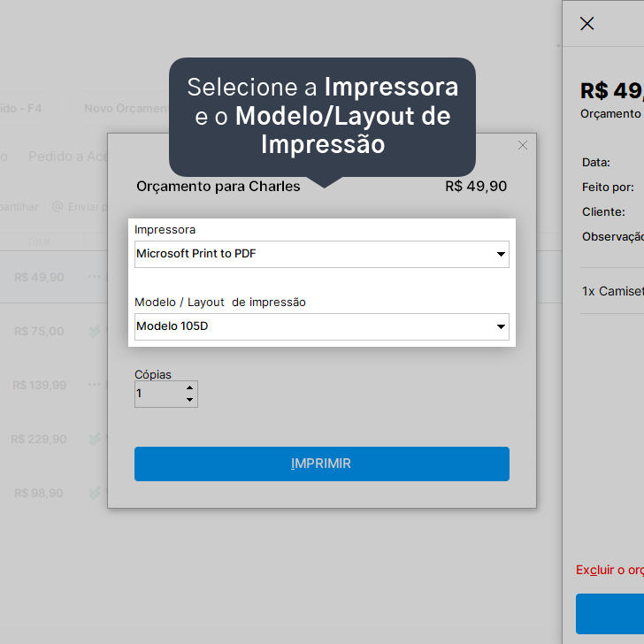This screenshot has width=644, height=644.
Task: Select the R$ 139,99 row in background list
Action: [x=54, y=386]
